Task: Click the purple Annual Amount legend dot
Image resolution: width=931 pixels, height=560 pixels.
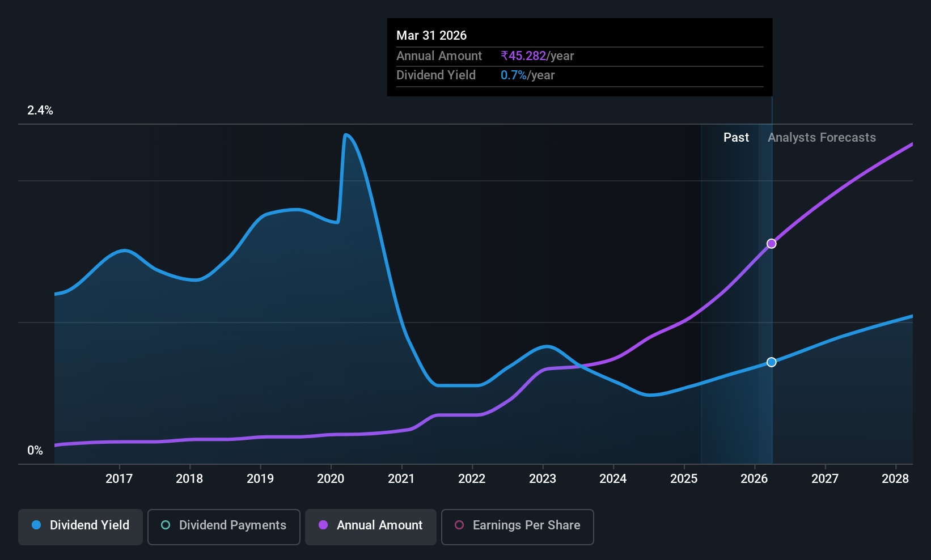Action: (323, 525)
